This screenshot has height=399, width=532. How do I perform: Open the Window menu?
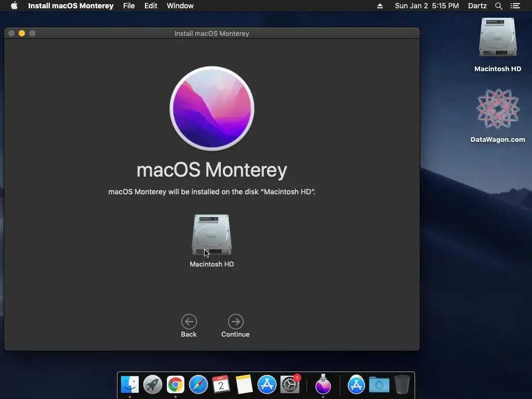tap(180, 6)
